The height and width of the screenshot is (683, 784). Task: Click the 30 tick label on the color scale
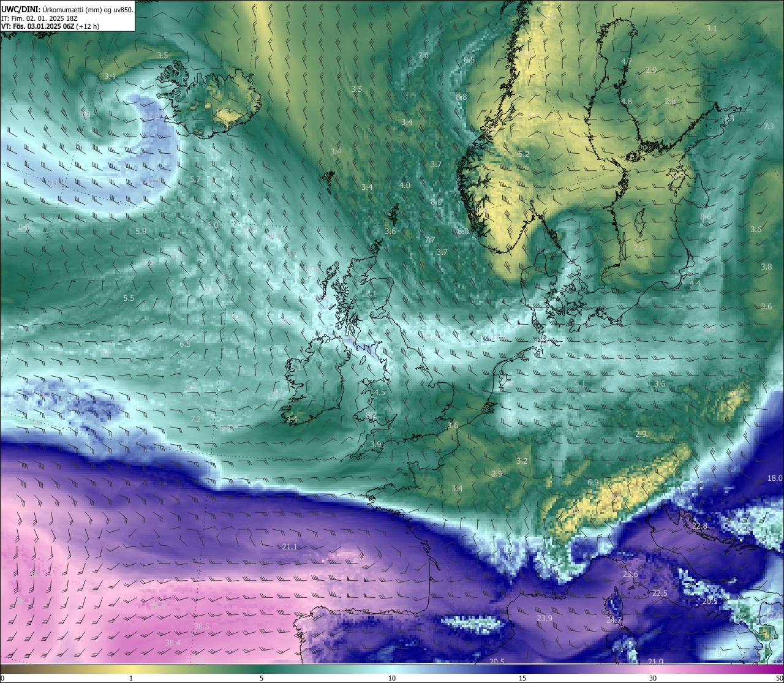653,679
